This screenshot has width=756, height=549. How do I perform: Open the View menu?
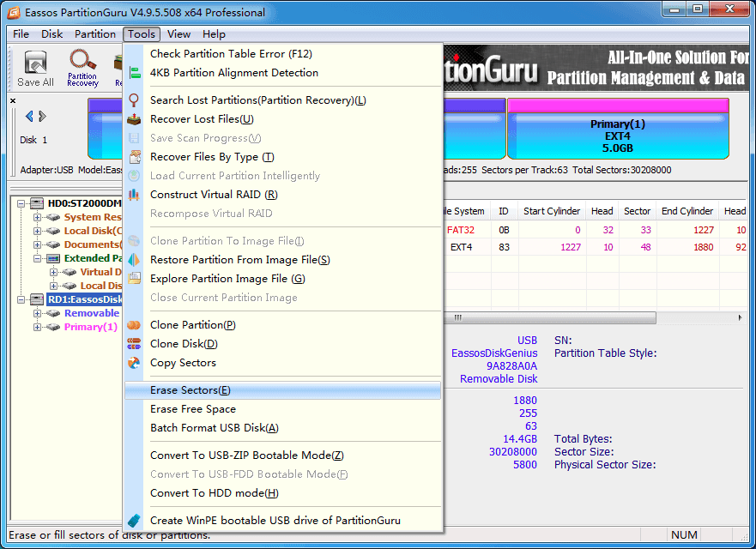(178, 34)
